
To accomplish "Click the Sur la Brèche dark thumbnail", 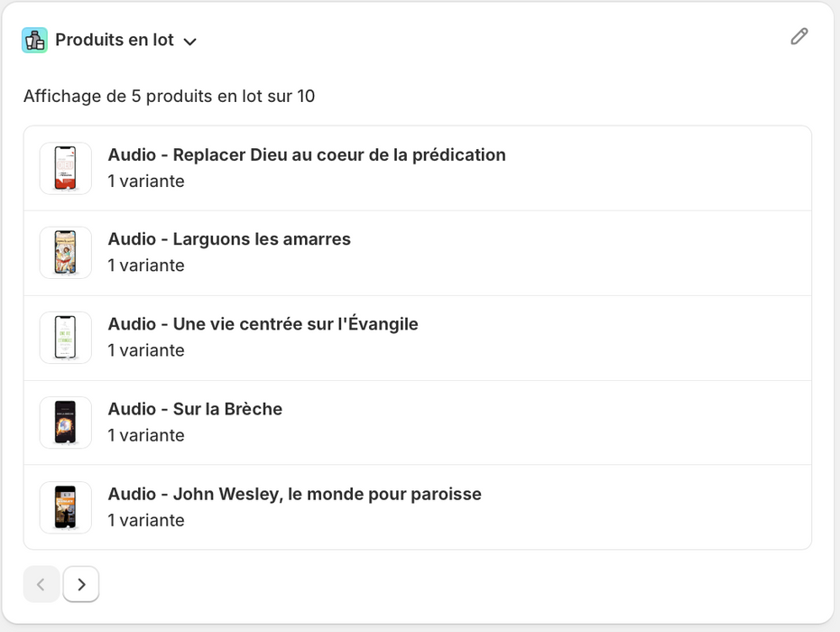I will point(65,422).
